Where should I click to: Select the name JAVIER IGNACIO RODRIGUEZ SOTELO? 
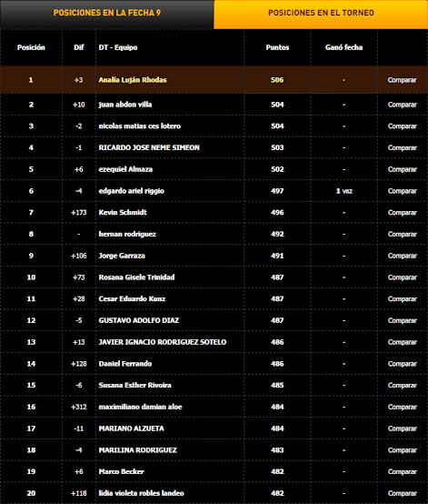point(163,342)
